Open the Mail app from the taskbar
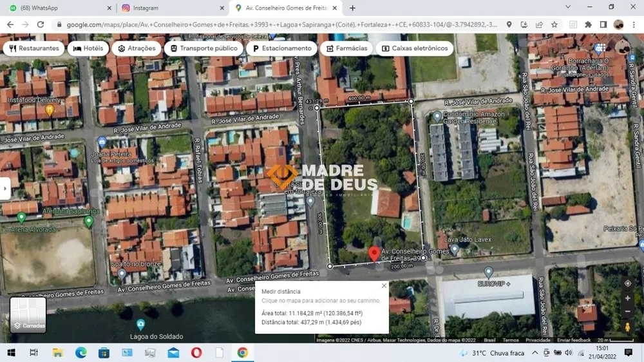The width and height of the screenshot is (644, 362). point(173,353)
